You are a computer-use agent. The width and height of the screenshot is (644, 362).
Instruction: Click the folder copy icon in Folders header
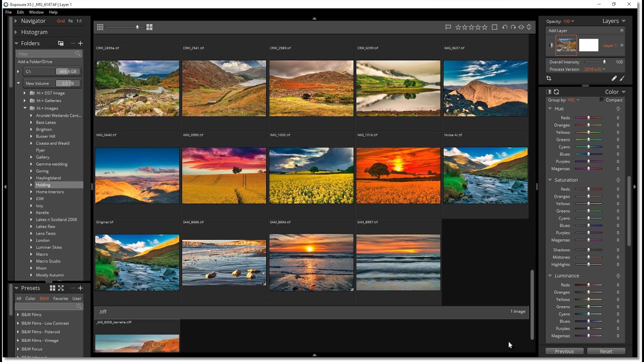[61, 43]
